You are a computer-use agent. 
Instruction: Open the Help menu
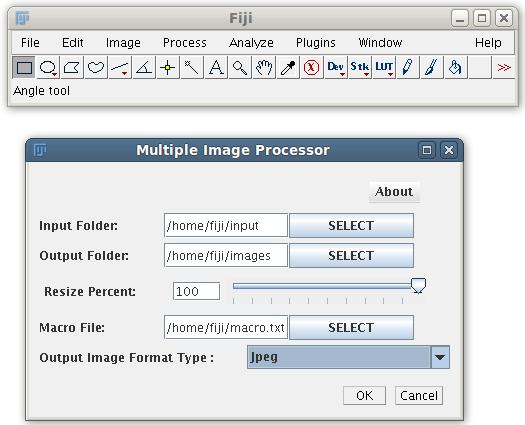488,43
